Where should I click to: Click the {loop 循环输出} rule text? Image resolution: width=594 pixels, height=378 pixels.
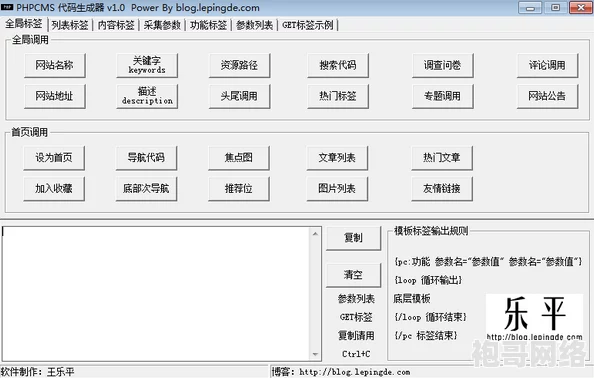(x=428, y=280)
